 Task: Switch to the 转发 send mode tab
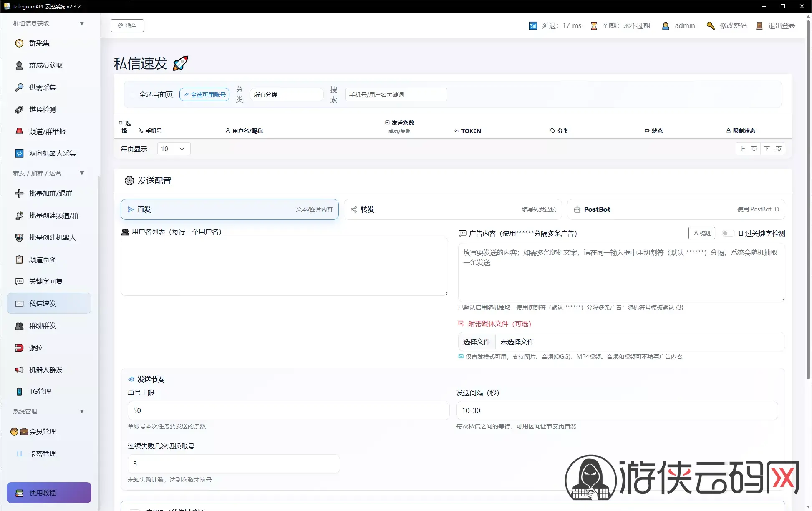(453, 209)
